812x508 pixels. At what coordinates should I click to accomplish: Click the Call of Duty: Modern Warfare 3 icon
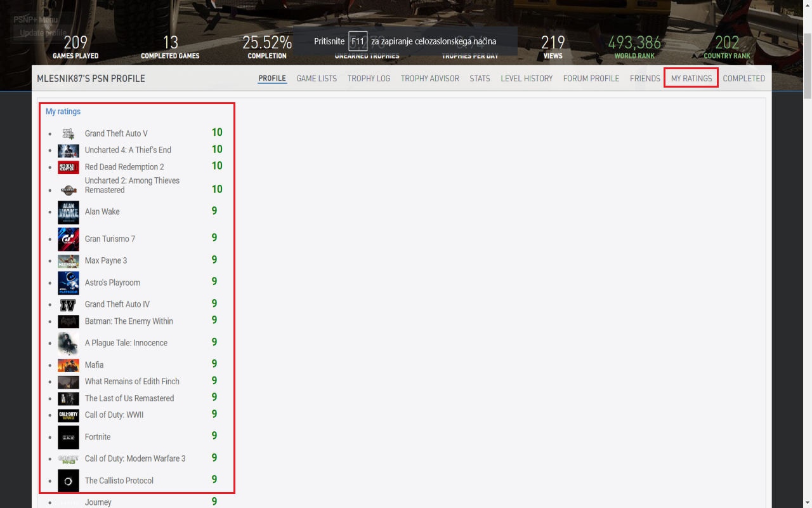(69, 459)
